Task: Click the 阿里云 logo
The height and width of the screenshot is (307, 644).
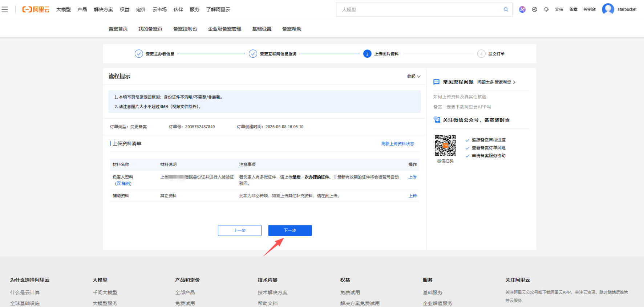Action: tap(36, 9)
